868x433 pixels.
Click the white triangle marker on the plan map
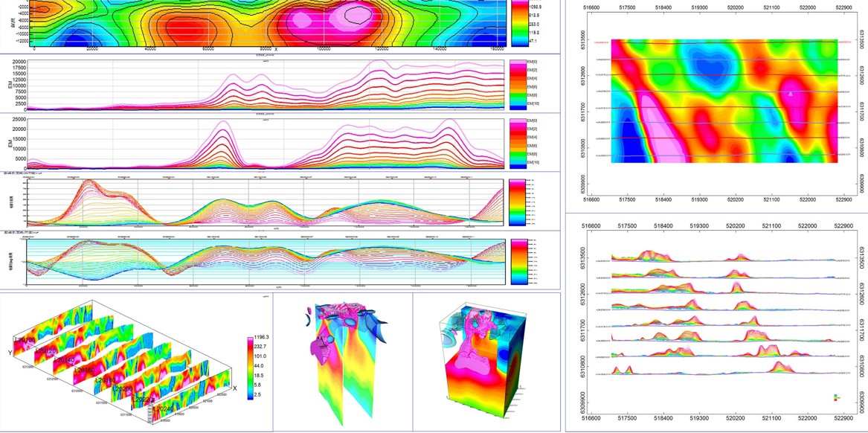(791, 94)
